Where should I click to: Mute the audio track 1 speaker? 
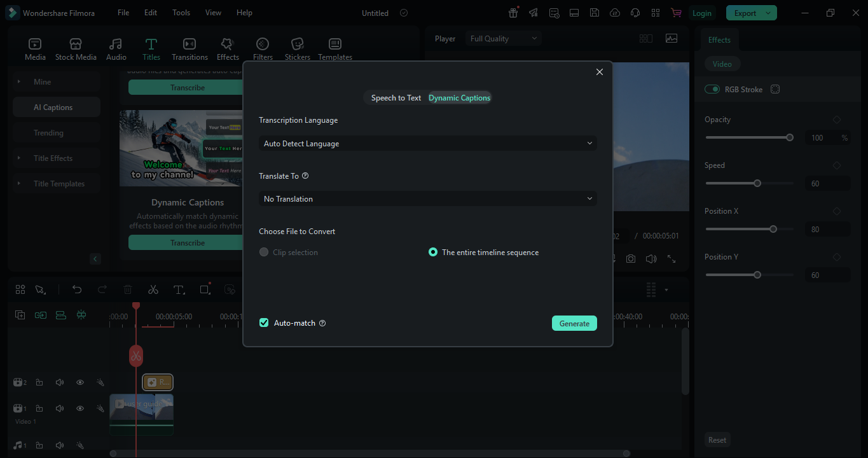coord(60,445)
